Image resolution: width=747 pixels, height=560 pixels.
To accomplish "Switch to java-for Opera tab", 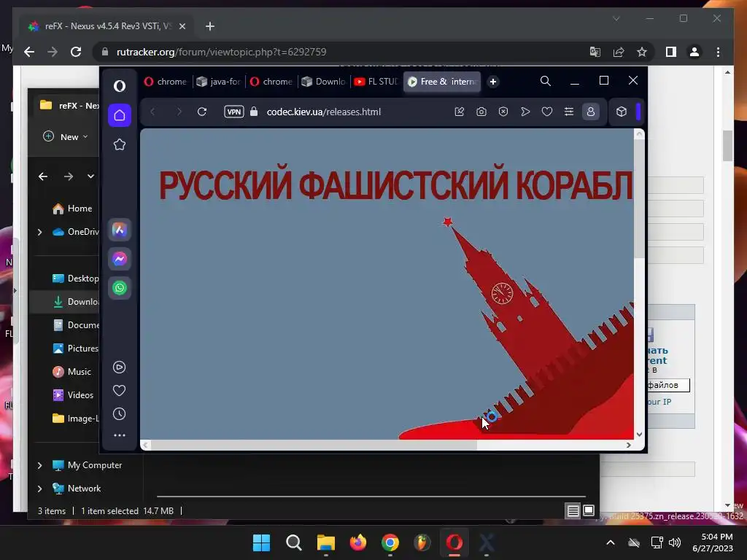I will coord(219,82).
